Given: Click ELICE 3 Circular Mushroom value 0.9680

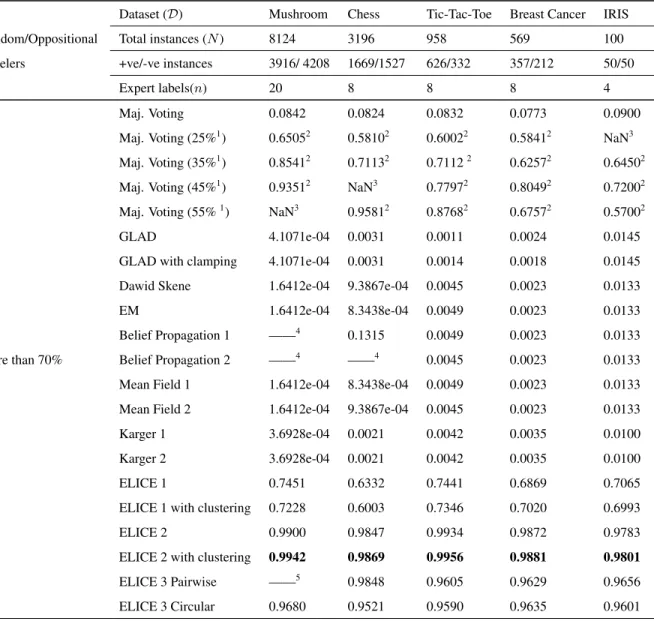Looking at the screenshot, I should [x=287, y=606].
